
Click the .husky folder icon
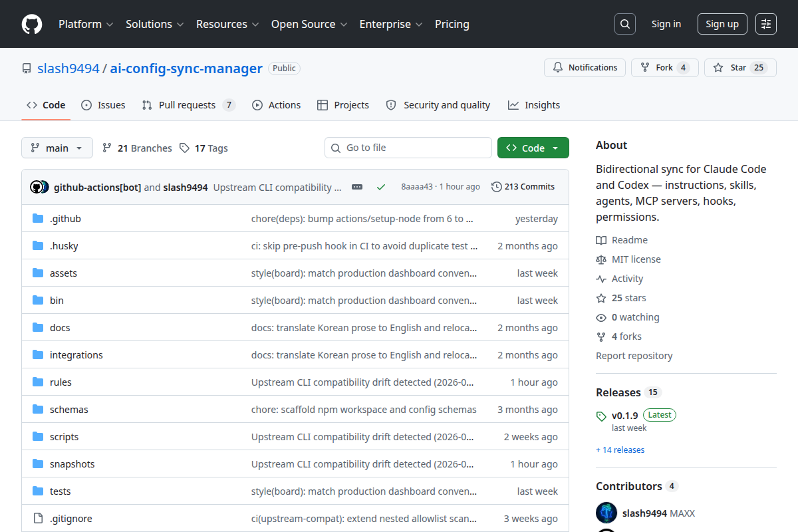38,246
